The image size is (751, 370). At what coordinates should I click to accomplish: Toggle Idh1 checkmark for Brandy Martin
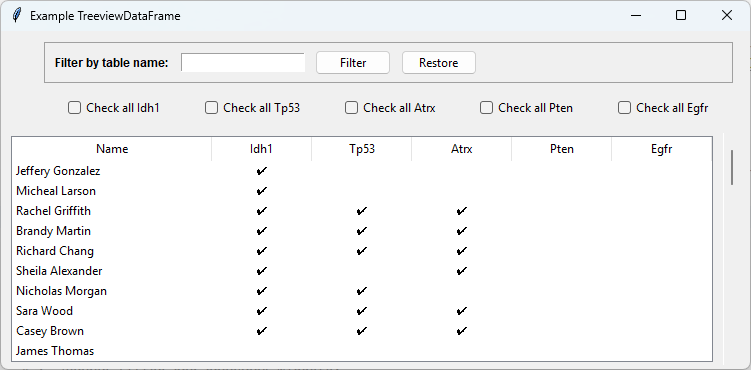(x=262, y=231)
